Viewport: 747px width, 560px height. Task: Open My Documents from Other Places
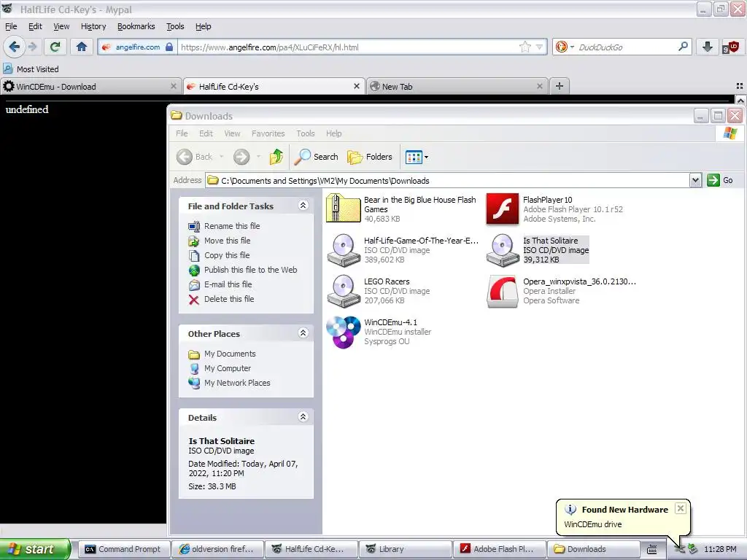click(x=222, y=354)
